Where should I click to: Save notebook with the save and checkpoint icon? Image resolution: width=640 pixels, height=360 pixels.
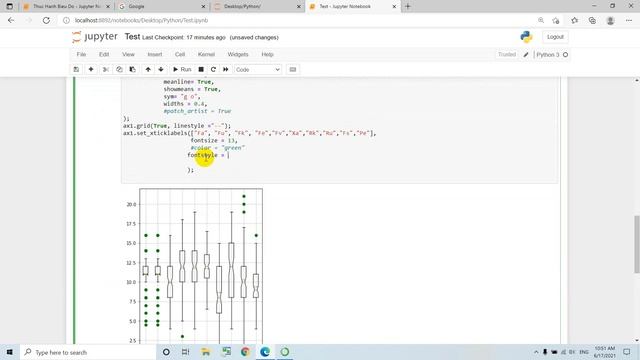(x=76, y=69)
